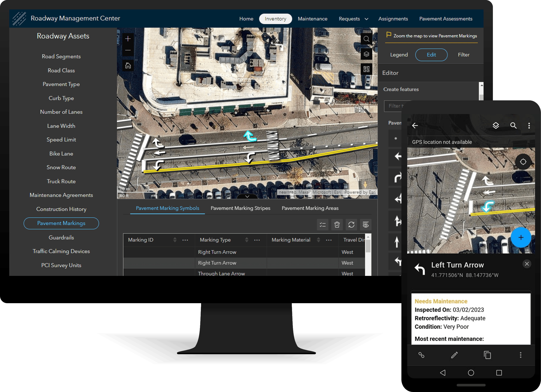Toggle row selection with the checklist icon

[322, 225]
